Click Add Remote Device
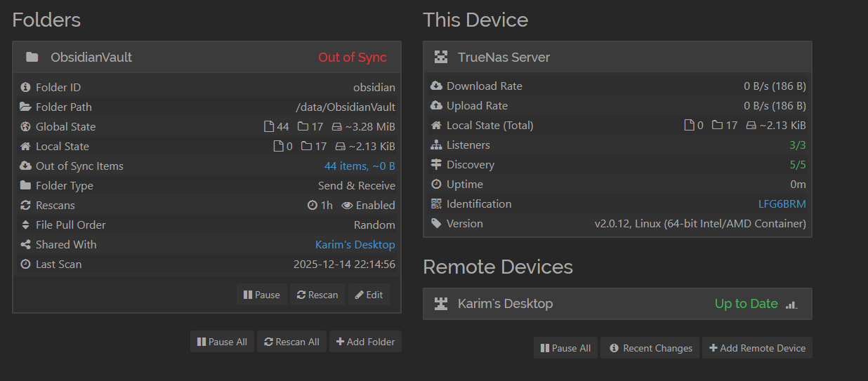868x381 pixels. pyautogui.click(x=757, y=348)
